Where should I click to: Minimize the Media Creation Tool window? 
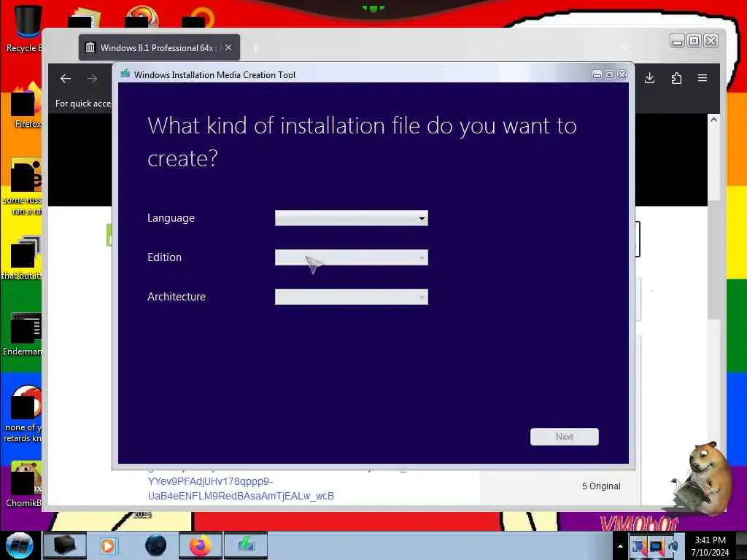pos(597,75)
